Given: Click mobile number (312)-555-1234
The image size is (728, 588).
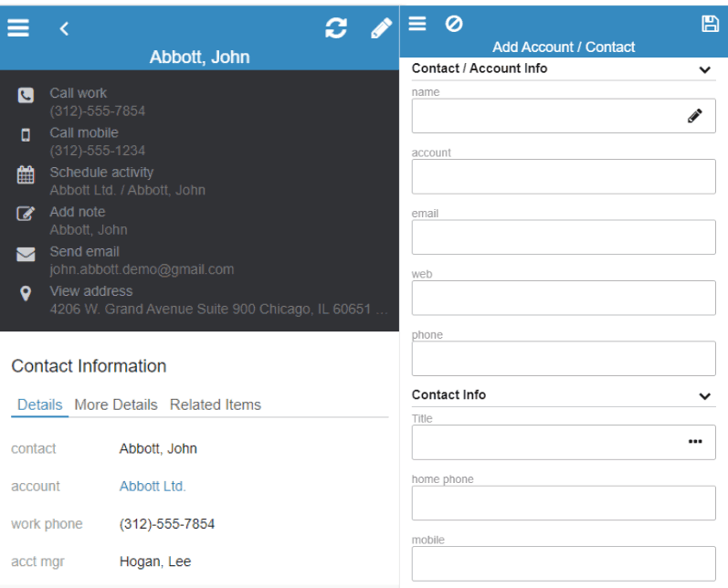Looking at the screenshot, I should point(98,151).
